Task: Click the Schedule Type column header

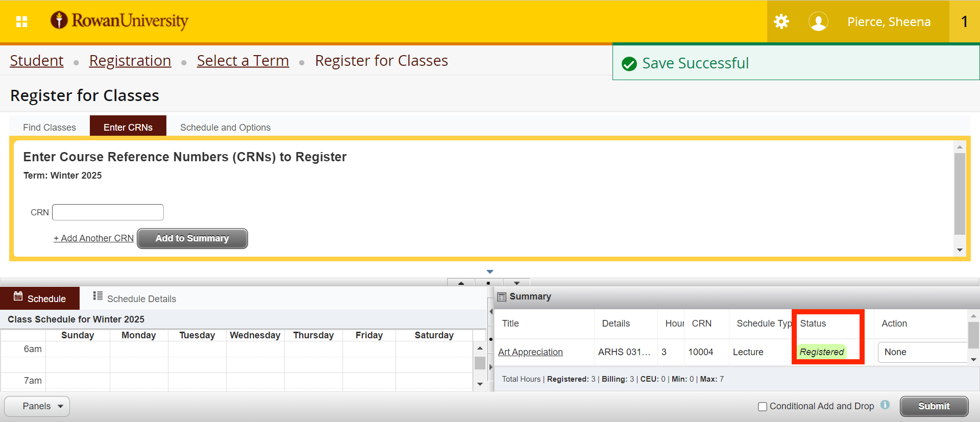Action: 761,324
